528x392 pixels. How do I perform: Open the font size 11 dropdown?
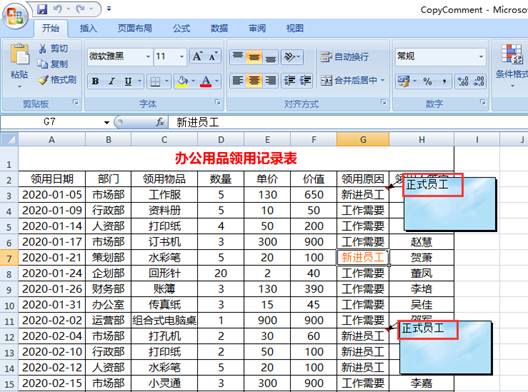182,56
